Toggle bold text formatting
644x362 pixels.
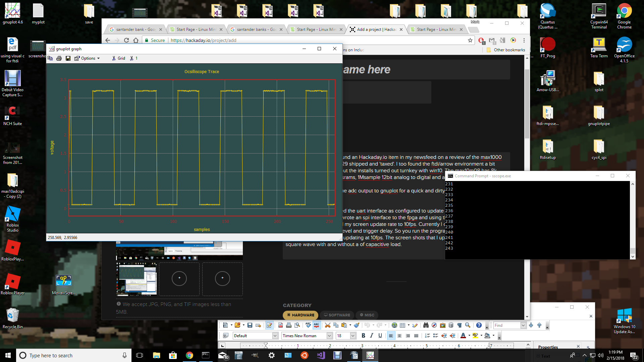pos(363,336)
